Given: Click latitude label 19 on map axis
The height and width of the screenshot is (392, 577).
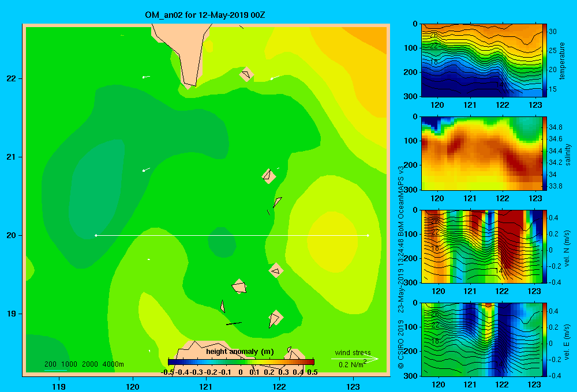Looking at the screenshot, I should coord(12,314).
